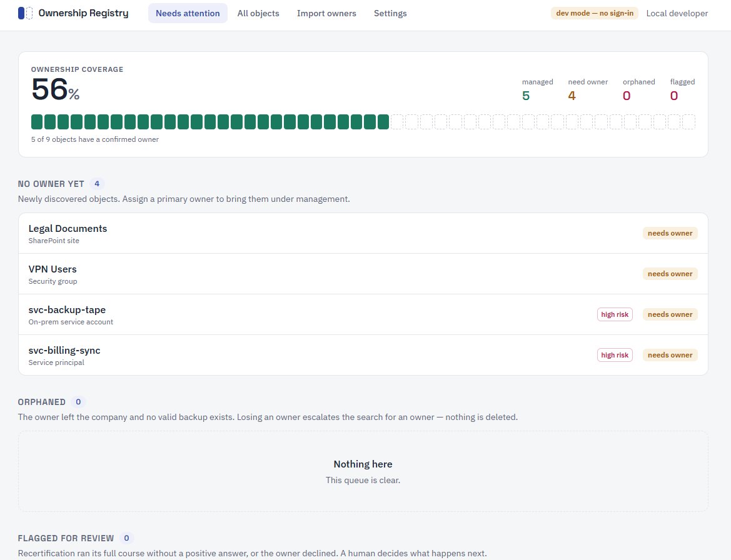731x560 pixels.
Task: Click the ORPHANED section heading
Action: coord(41,402)
